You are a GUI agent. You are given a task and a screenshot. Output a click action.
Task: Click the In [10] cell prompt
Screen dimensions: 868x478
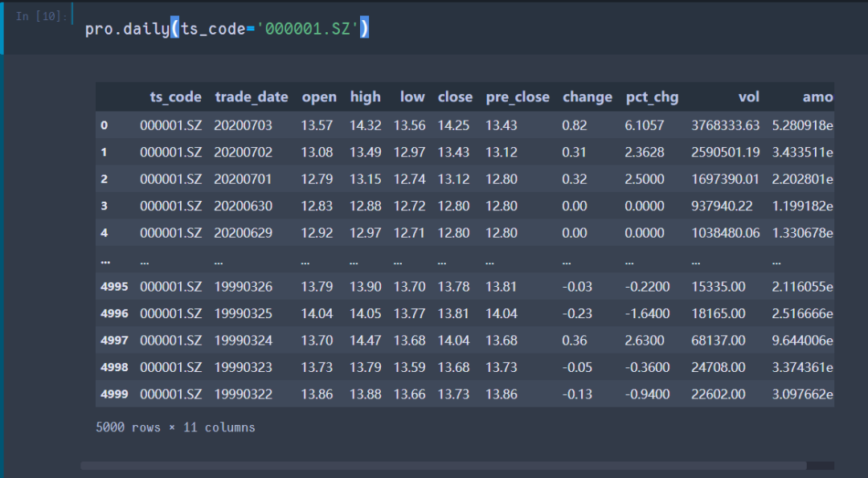42,16
